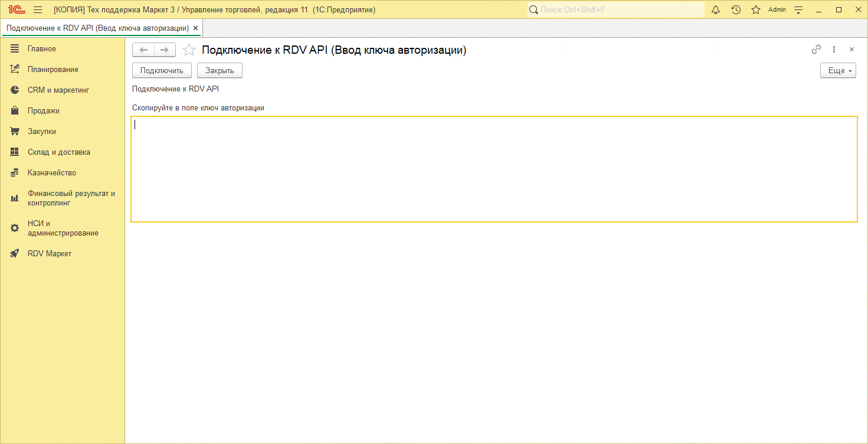868x444 pixels.
Task: Open НСИ и администрирование section
Action: point(63,228)
